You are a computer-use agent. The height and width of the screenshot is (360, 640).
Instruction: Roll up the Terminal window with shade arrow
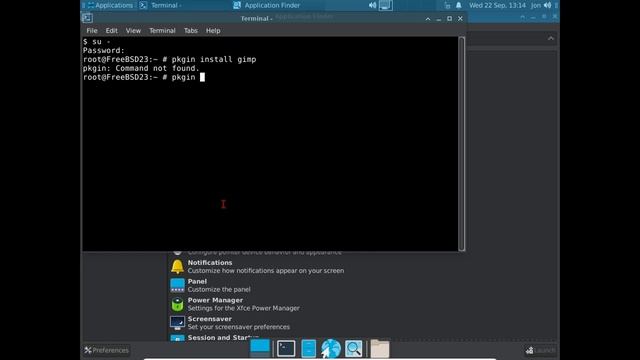tap(428, 19)
